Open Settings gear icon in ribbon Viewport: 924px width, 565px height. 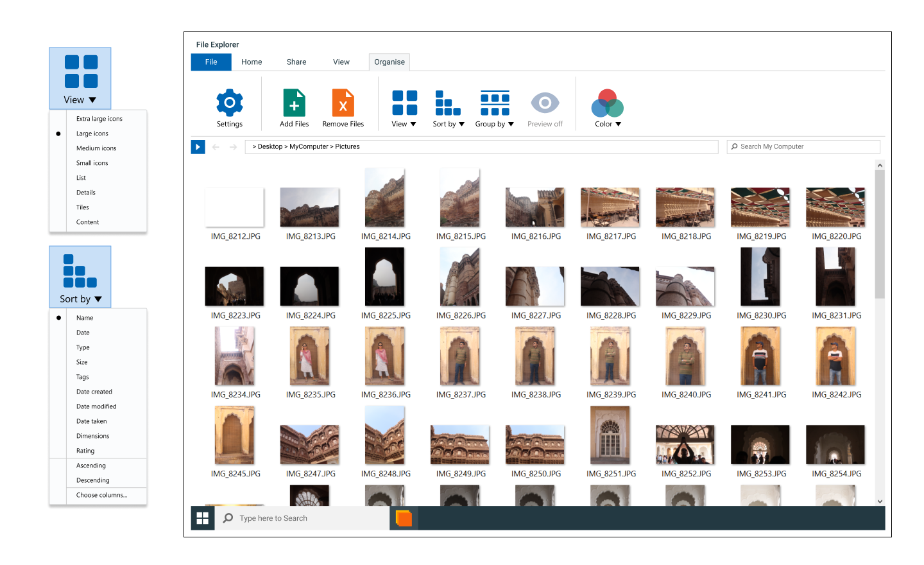tap(230, 103)
